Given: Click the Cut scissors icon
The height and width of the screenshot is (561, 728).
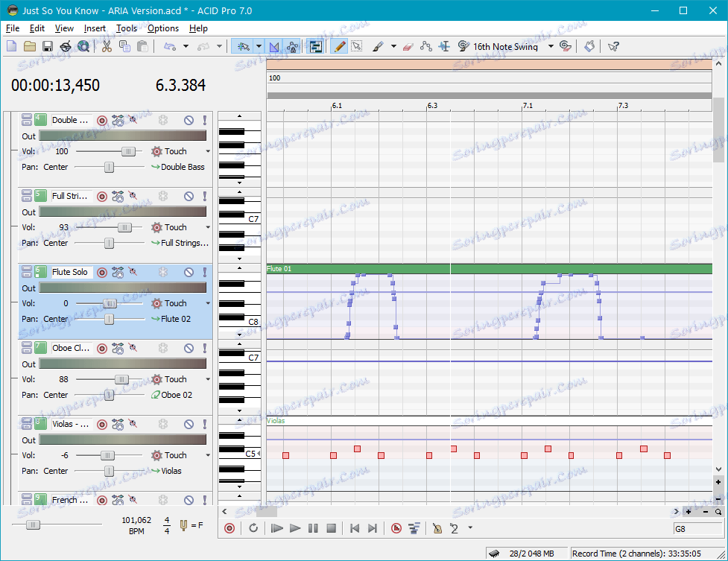Looking at the screenshot, I should [107, 46].
